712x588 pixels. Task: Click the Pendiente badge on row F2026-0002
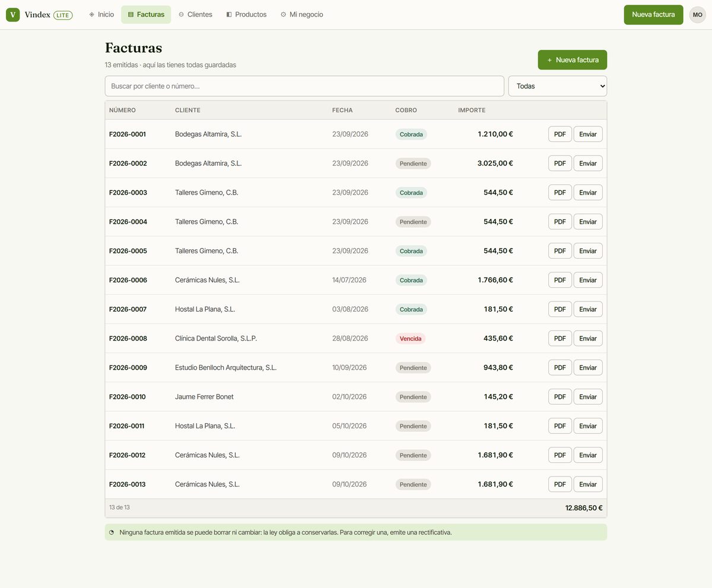(413, 164)
